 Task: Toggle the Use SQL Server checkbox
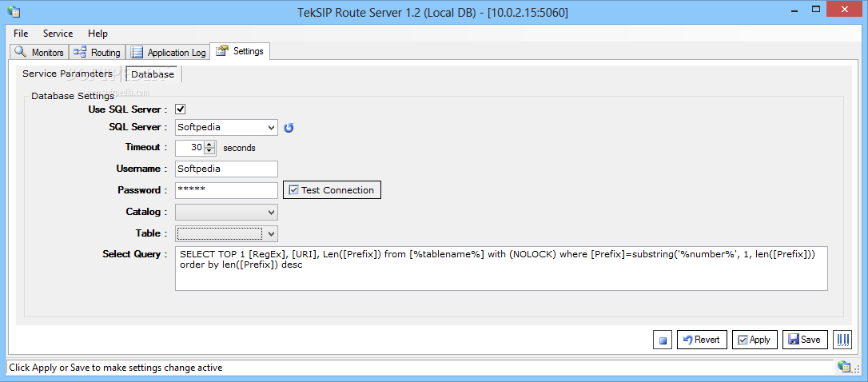point(181,109)
